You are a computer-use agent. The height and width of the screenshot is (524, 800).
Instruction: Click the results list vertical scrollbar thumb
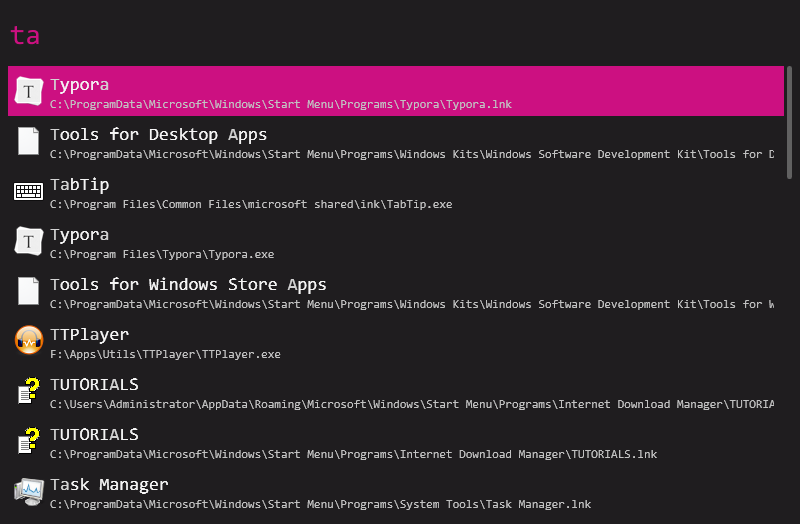[789, 122]
